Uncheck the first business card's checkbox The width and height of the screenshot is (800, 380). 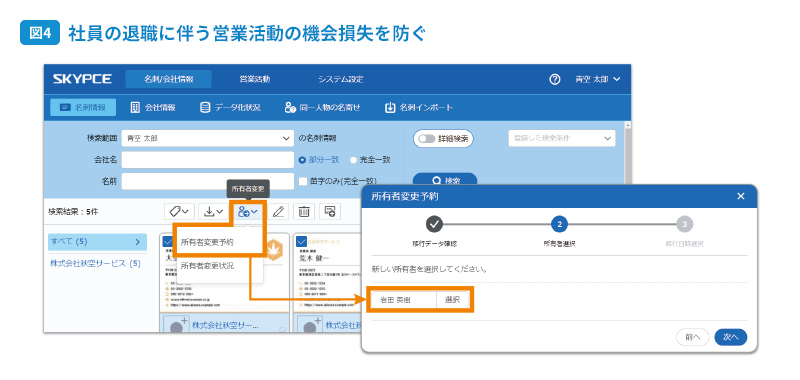point(167,241)
